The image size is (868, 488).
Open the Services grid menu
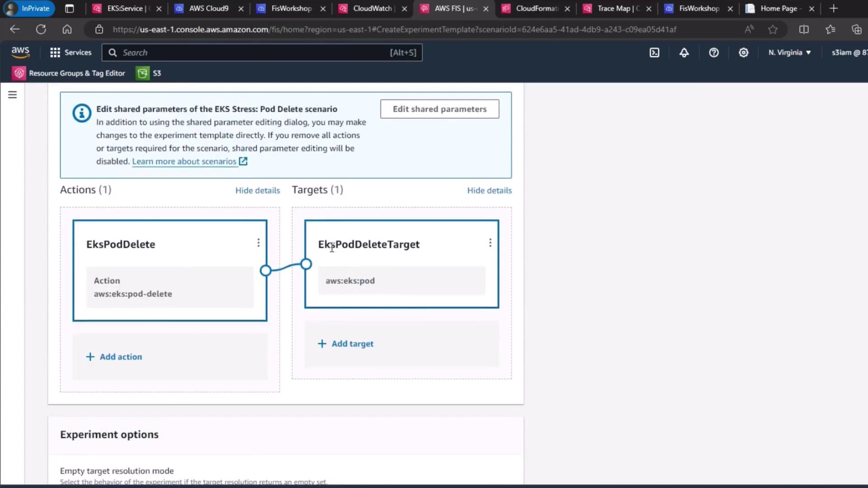[x=71, y=52]
